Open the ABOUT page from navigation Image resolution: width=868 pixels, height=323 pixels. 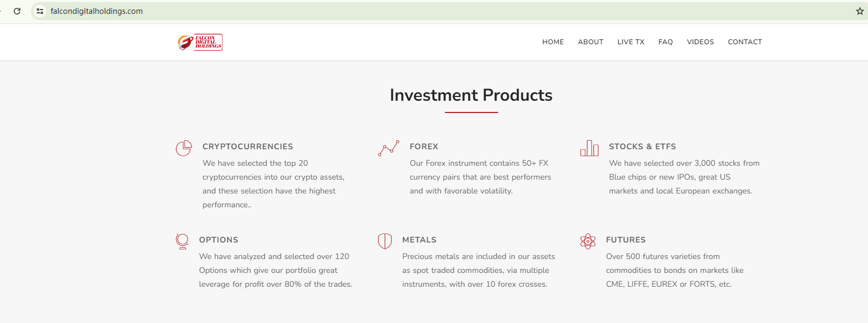point(590,42)
